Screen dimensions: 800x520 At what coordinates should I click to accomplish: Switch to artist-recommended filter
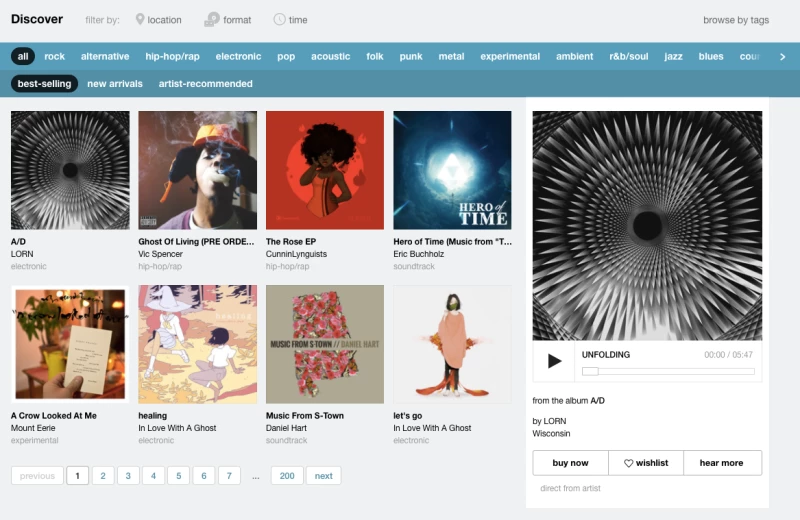tap(205, 84)
